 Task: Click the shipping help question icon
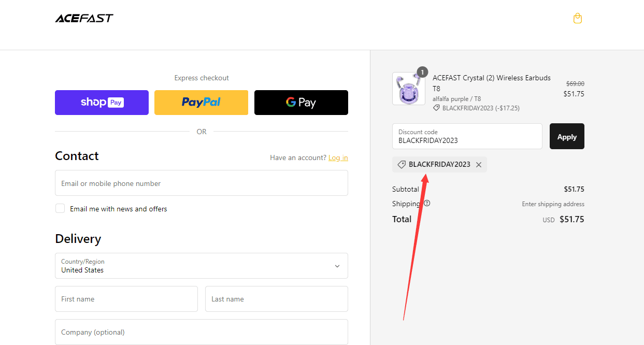[x=427, y=204]
